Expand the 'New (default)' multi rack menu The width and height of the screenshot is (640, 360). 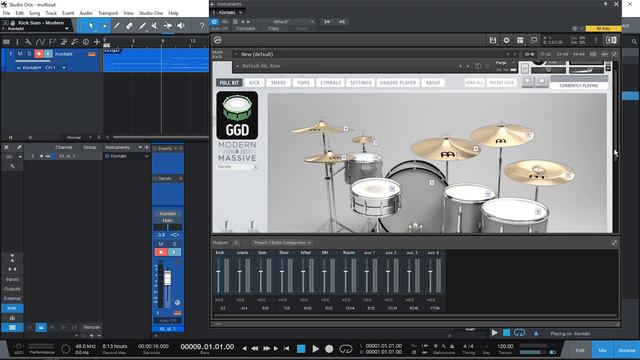coord(236,54)
